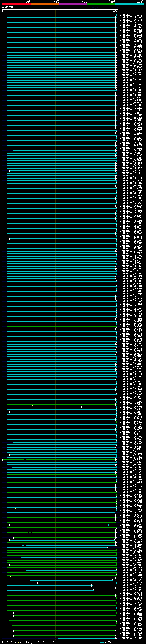Select hit label UniRef100_B4NID2
Screen dimensions: 146x644
[131, 336]
